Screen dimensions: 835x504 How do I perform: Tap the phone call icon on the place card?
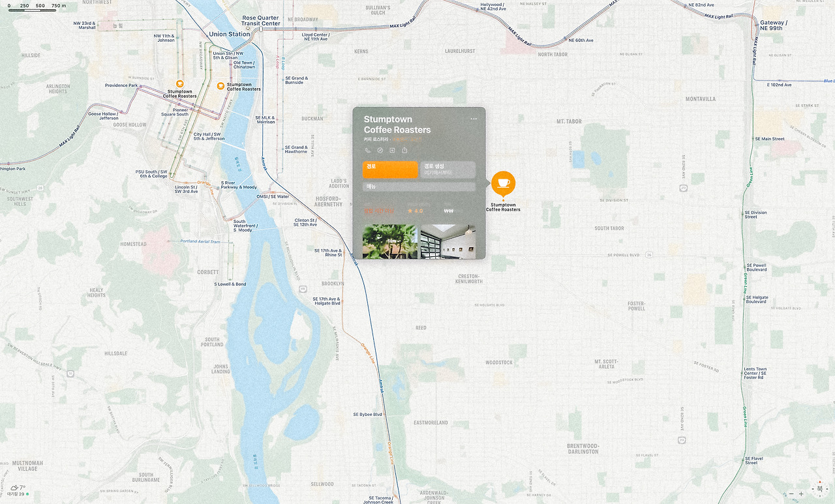coord(368,151)
